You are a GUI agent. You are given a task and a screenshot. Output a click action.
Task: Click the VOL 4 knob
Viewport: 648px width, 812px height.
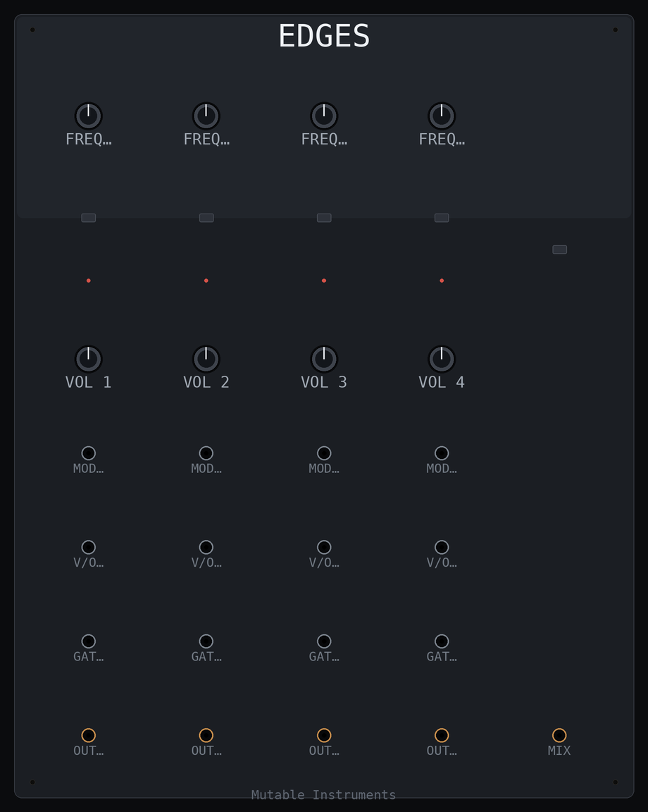(442, 359)
